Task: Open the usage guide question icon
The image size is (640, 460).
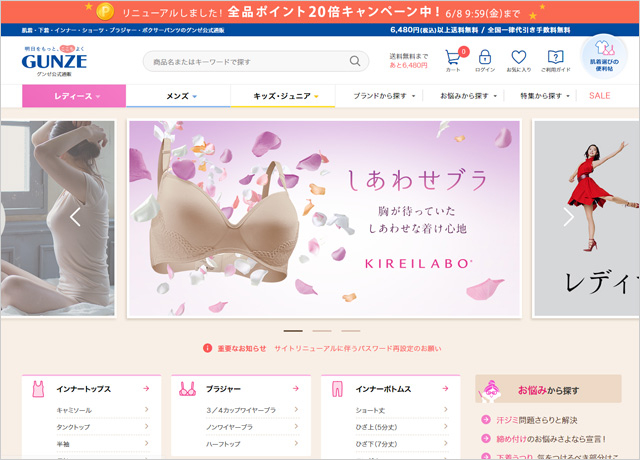Action: [x=556, y=57]
